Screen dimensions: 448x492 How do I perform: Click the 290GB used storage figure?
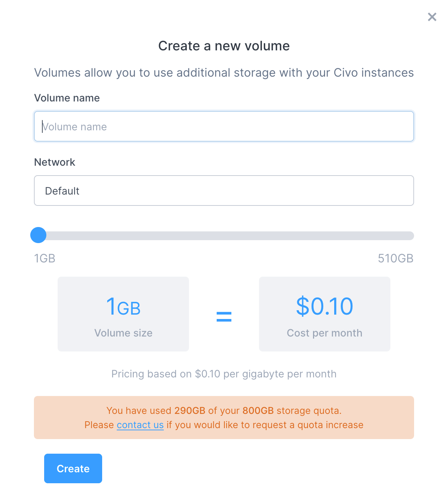(x=190, y=411)
